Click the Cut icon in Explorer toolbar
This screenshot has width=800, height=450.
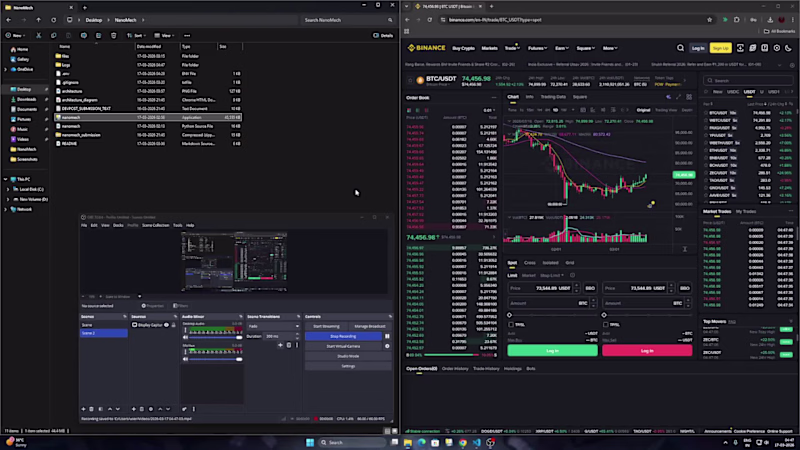pos(38,36)
